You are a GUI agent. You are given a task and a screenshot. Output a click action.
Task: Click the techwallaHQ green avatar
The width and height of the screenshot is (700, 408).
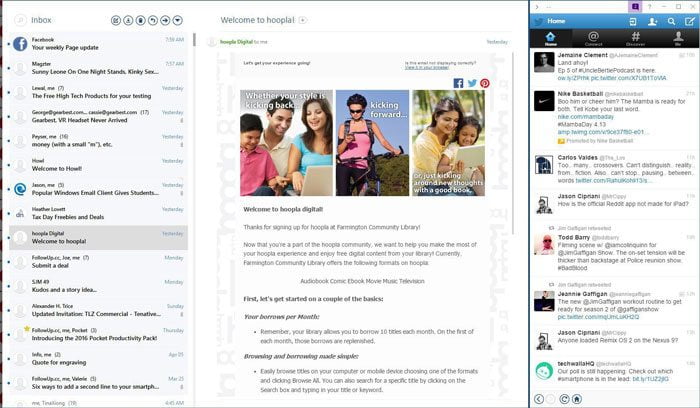(544, 371)
